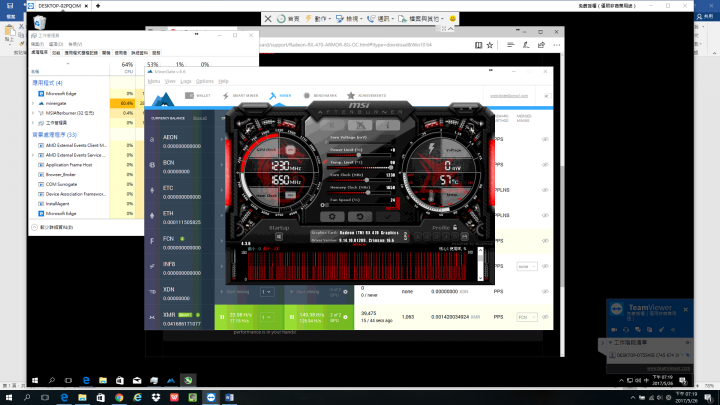Expand AMD External Events Service row
Viewport: 720px width, 405px height.
33,155
